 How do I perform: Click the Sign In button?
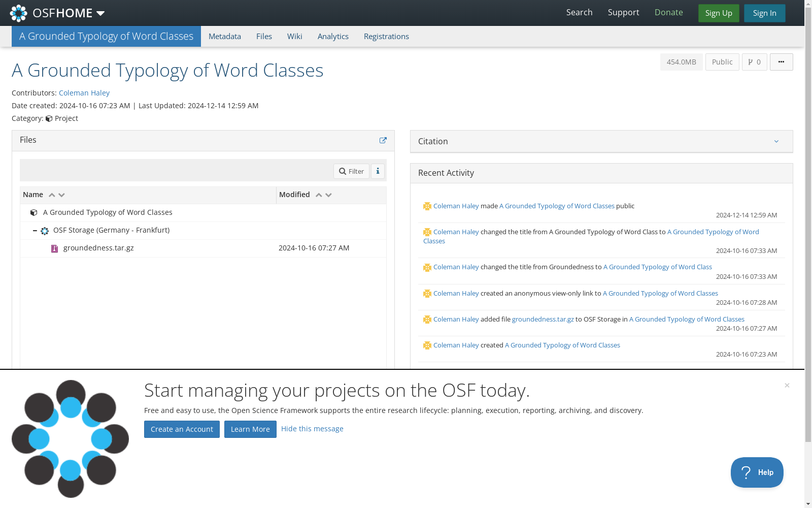[764, 13]
